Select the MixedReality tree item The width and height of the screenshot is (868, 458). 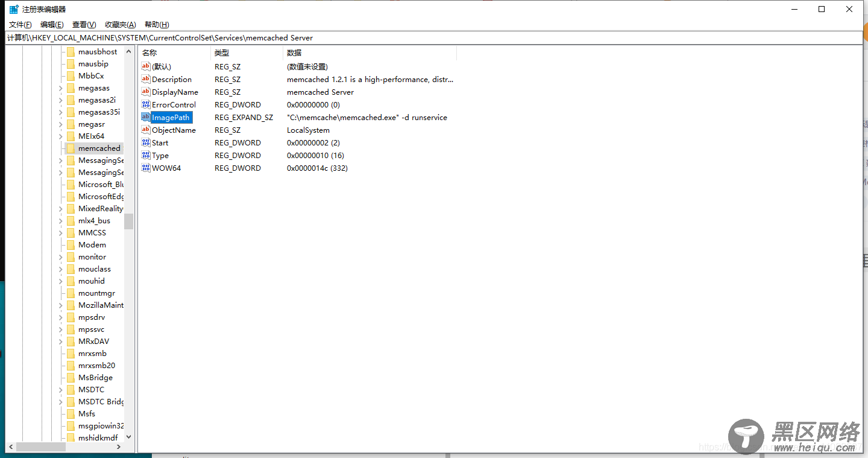[101, 209]
